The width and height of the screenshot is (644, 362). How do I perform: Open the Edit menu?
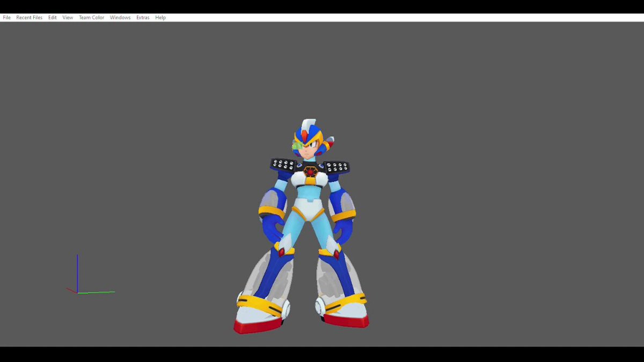[x=52, y=18]
